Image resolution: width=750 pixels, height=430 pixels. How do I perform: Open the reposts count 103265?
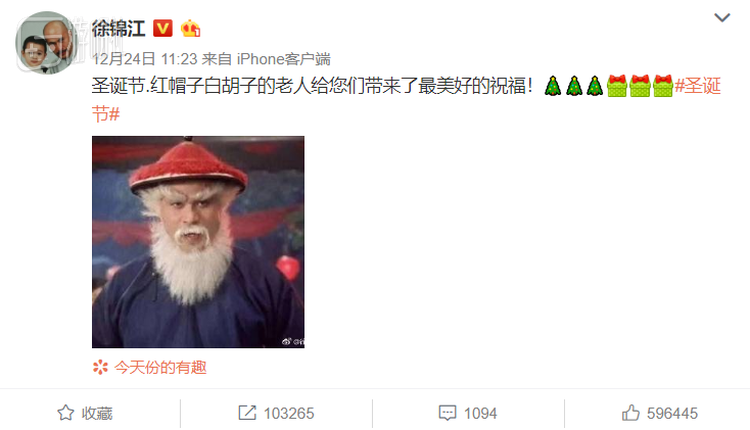coord(289,413)
